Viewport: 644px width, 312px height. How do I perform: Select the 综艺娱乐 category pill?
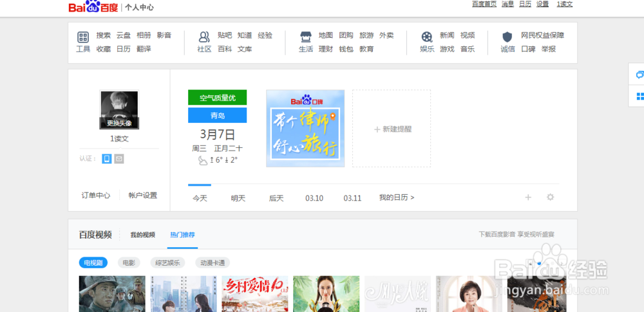click(x=167, y=262)
